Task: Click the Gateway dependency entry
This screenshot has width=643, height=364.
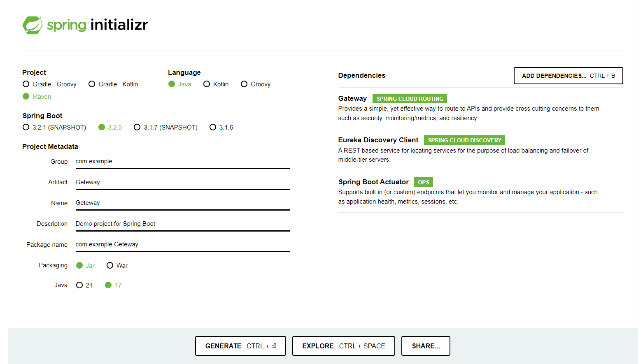Action: click(x=352, y=99)
